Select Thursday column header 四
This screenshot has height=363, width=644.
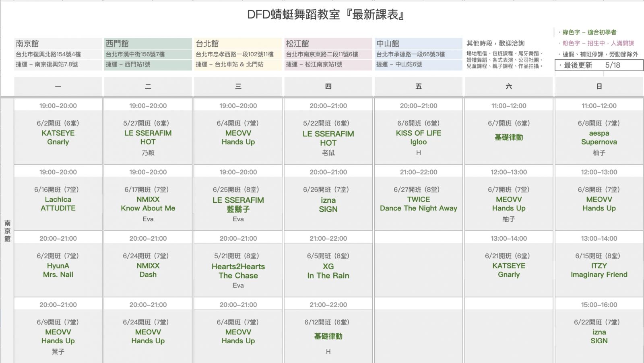tap(328, 87)
